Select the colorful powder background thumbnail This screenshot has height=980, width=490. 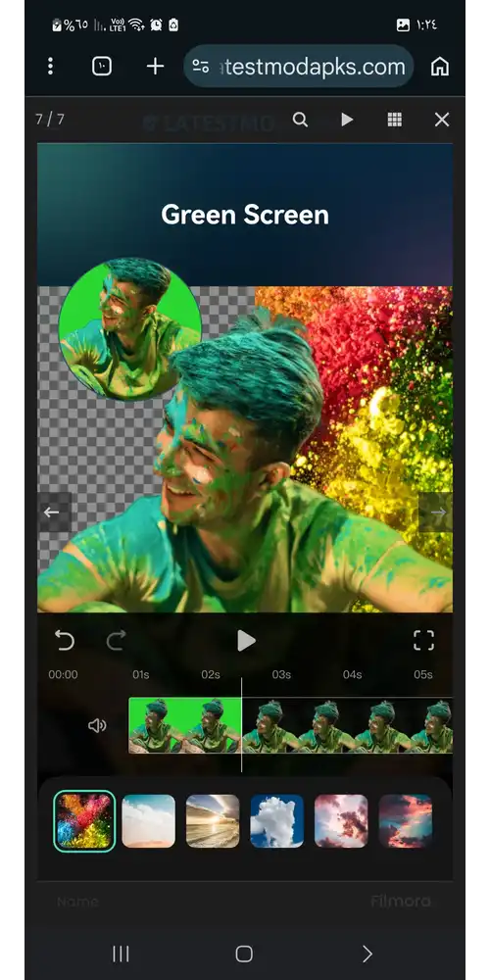pos(84,820)
